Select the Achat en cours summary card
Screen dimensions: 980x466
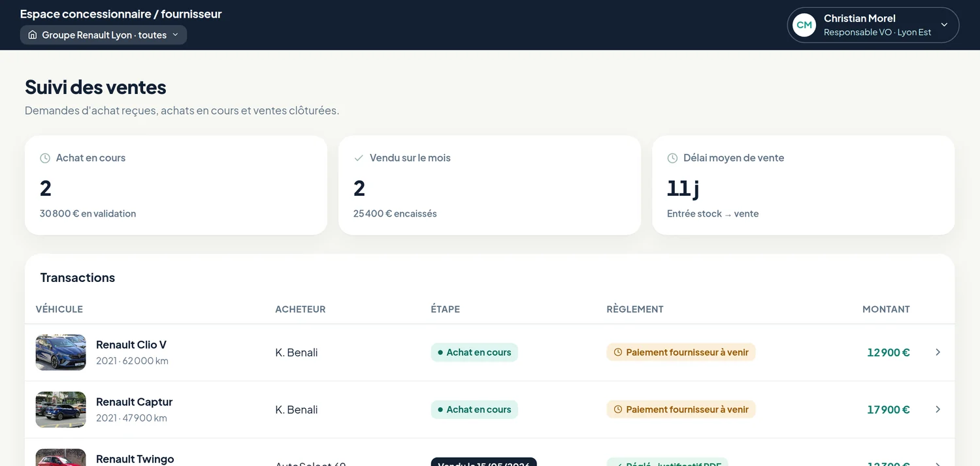176,185
